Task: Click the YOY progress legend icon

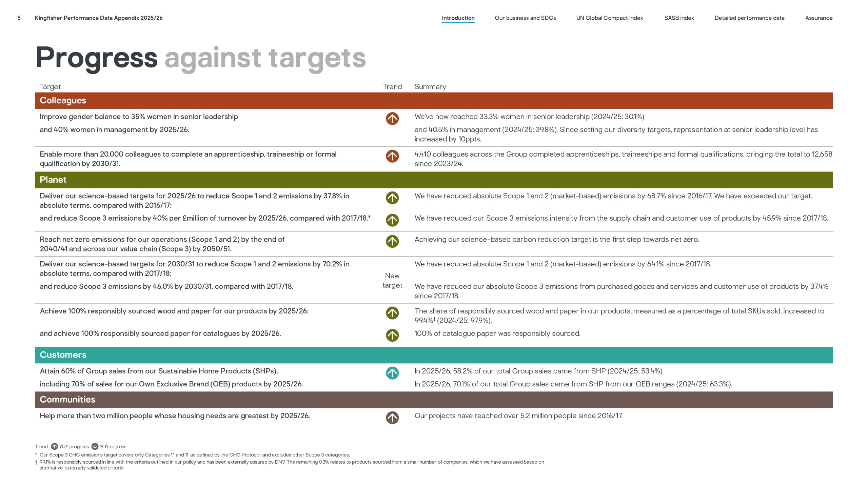Action: (54, 446)
